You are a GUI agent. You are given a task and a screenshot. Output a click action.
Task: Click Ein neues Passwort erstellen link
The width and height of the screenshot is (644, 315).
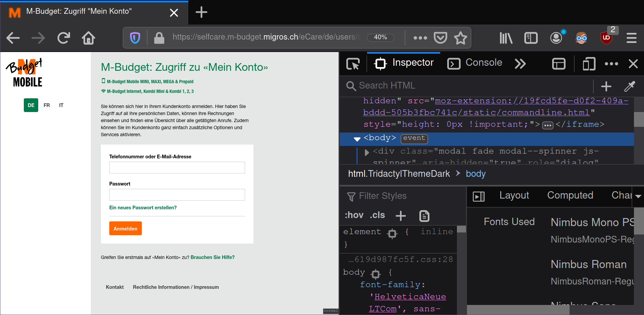143,208
